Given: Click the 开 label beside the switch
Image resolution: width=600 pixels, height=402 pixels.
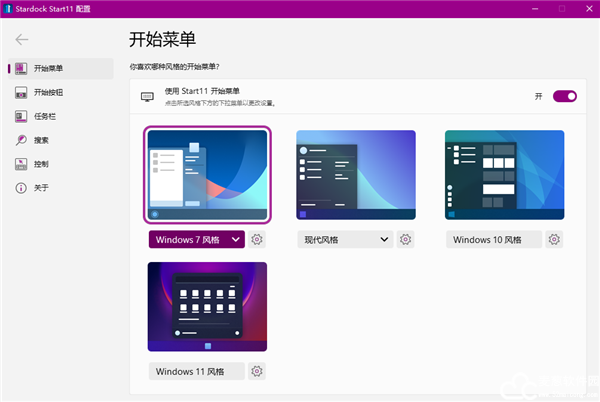Looking at the screenshot, I should click(x=538, y=96).
